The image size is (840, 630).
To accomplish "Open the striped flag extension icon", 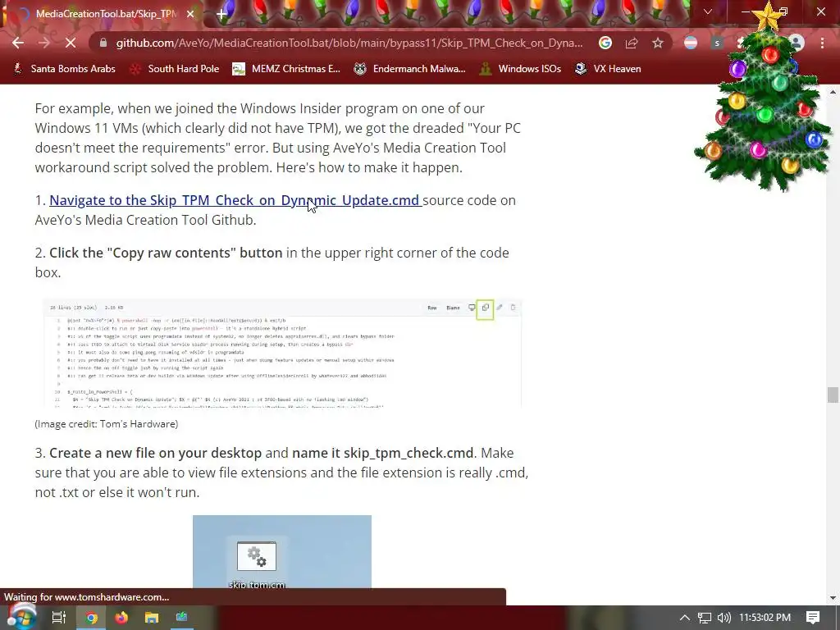I will click(x=691, y=43).
